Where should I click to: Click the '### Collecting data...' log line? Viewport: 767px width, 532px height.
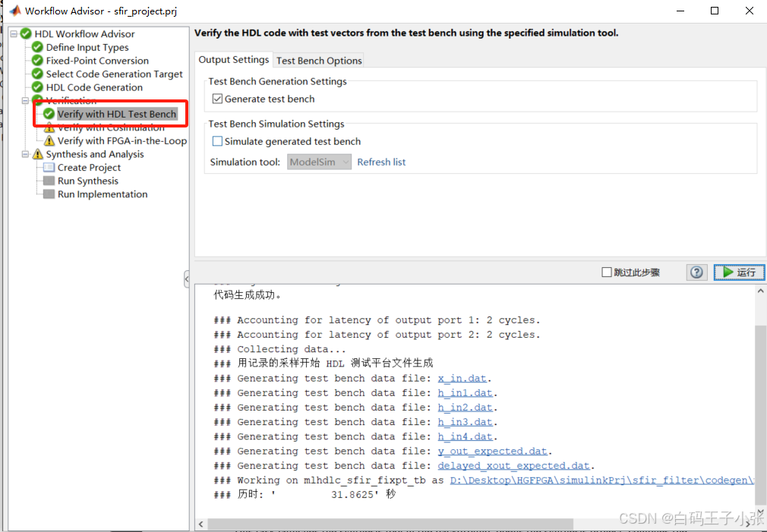click(x=279, y=349)
